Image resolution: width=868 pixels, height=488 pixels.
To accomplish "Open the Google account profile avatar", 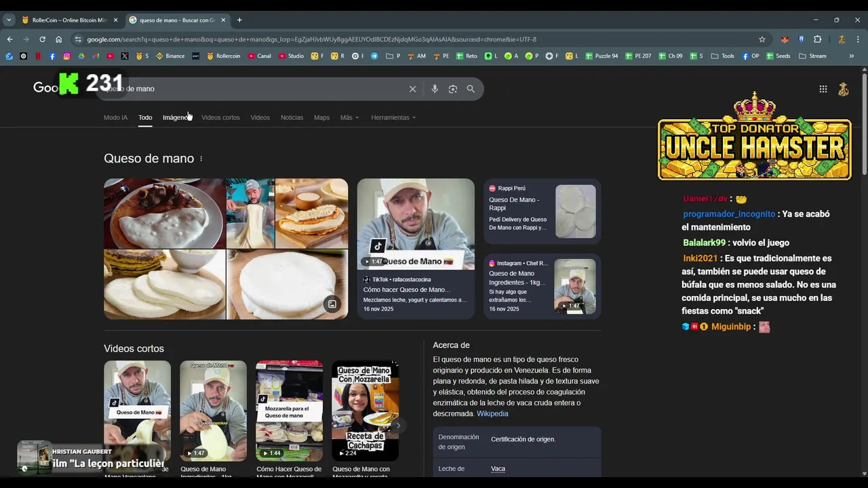I will pyautogui.click(x=844, y=89).
